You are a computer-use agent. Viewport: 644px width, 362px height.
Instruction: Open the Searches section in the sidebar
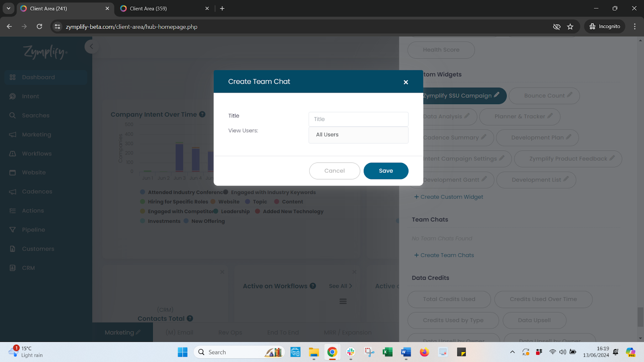36,115
